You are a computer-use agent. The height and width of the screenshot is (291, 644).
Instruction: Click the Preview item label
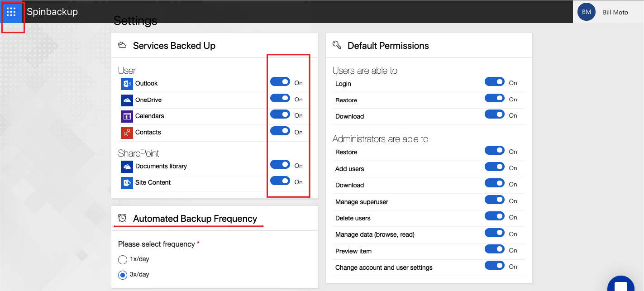tap(353, 251)
